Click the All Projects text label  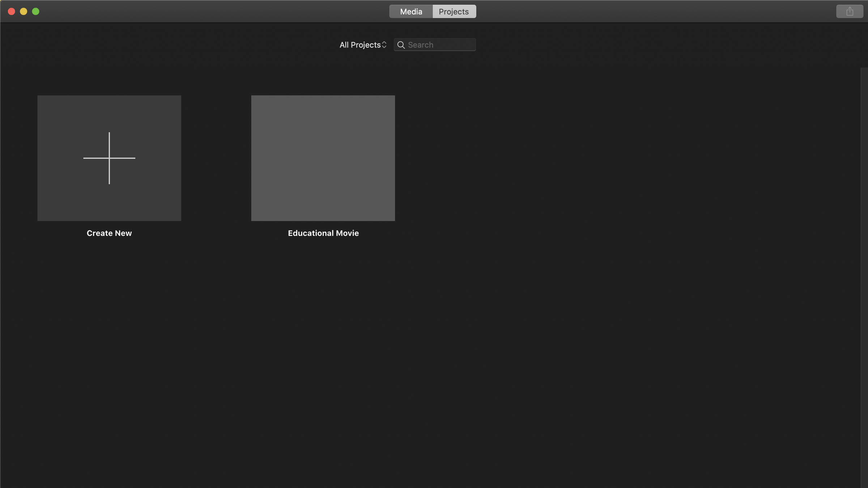point(360,45)
